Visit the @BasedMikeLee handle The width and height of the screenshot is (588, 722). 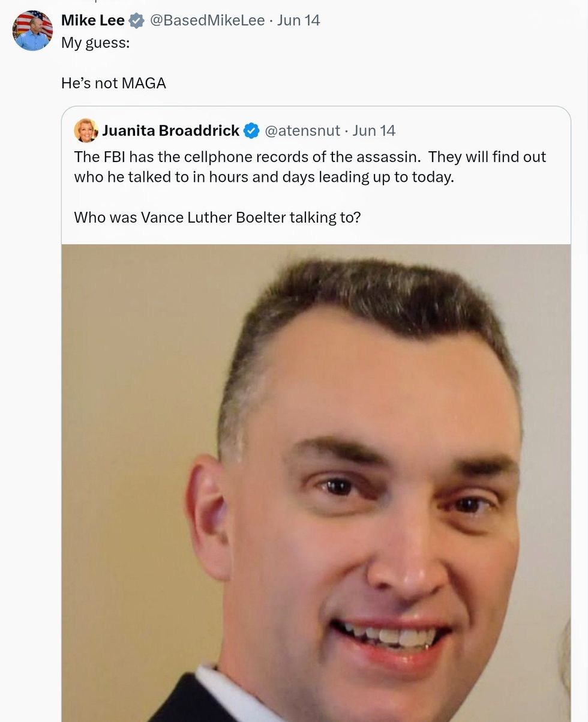(207, 20)
